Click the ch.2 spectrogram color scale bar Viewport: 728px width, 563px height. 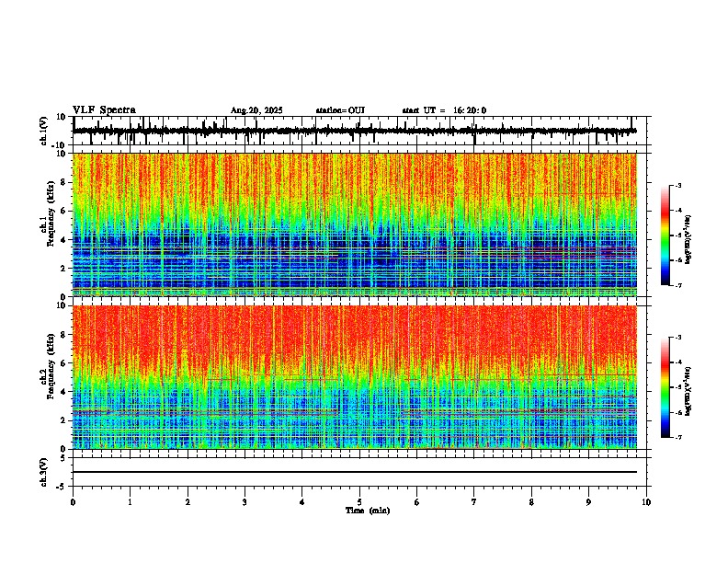pyautogui.click(x=665, y=387)
